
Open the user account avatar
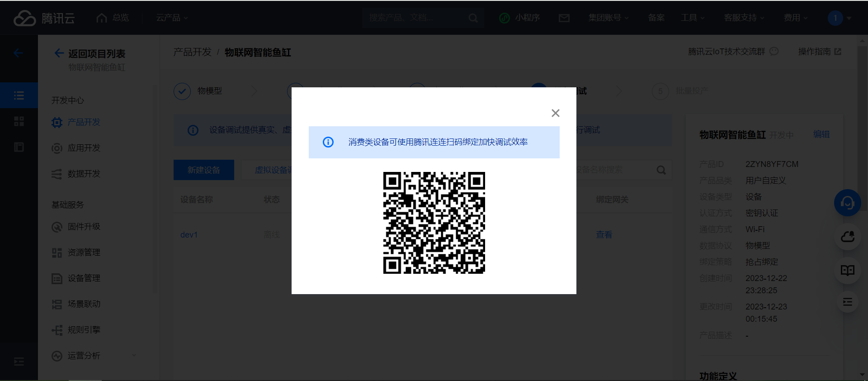835,18
